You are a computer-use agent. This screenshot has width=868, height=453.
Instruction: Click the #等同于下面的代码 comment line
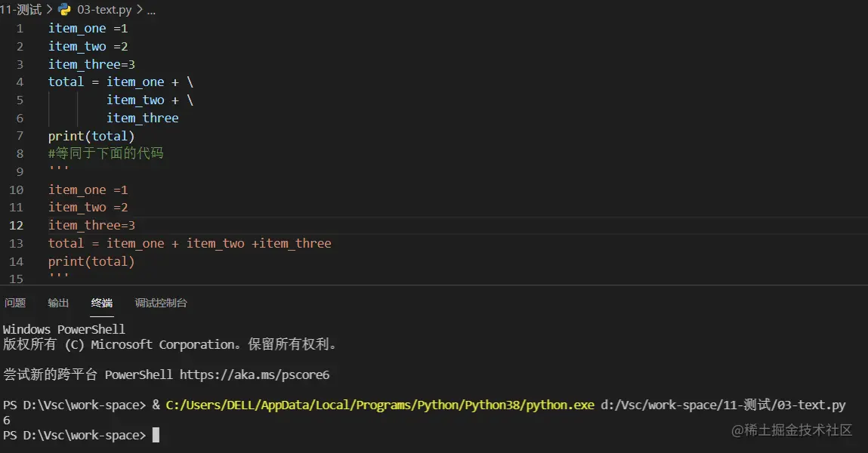pyautogui.click(x=106, y=153)
